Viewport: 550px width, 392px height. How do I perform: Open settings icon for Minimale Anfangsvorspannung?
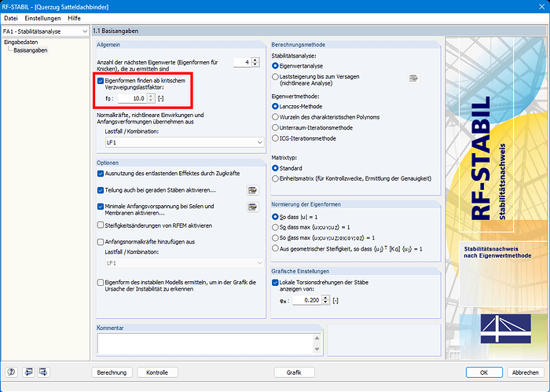point(252,207)
